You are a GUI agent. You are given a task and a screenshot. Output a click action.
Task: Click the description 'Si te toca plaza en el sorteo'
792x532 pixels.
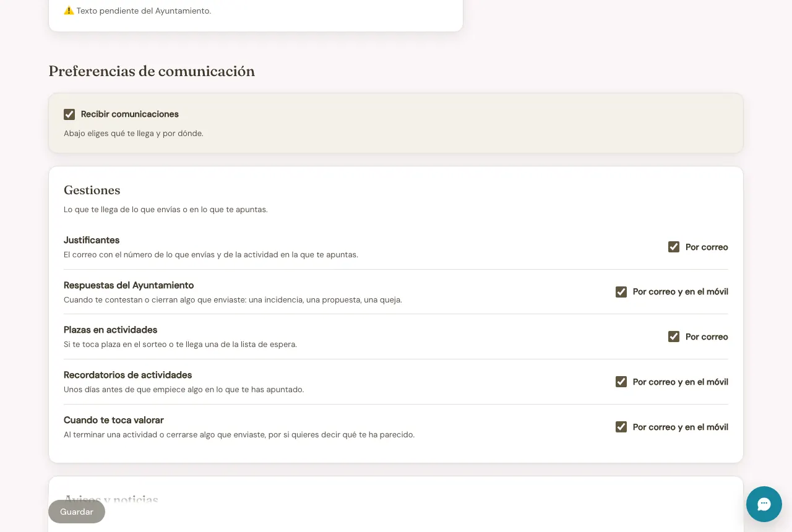(x=180, y=345)
